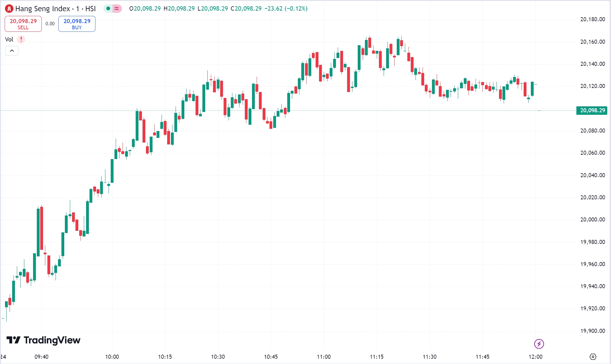Click the 12:00 time axis label
Image resolution: width=611 pixels, height=364 pixels.
click(536, 357)
